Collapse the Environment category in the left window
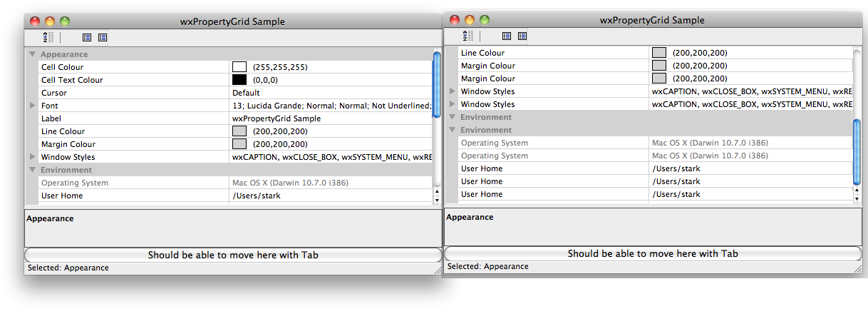The image size is (868, 309). coord(32,170)
